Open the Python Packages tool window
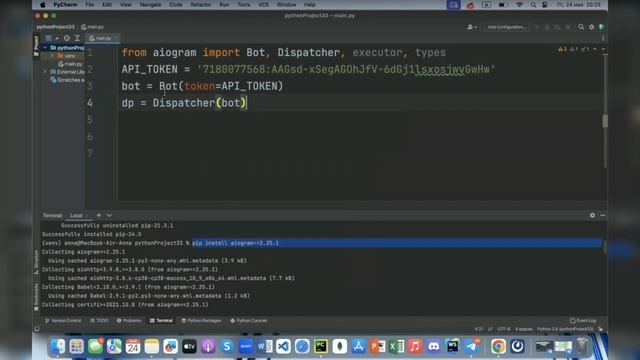The height and width of the screenshot is (360, 640). click(x=201, y=320)
